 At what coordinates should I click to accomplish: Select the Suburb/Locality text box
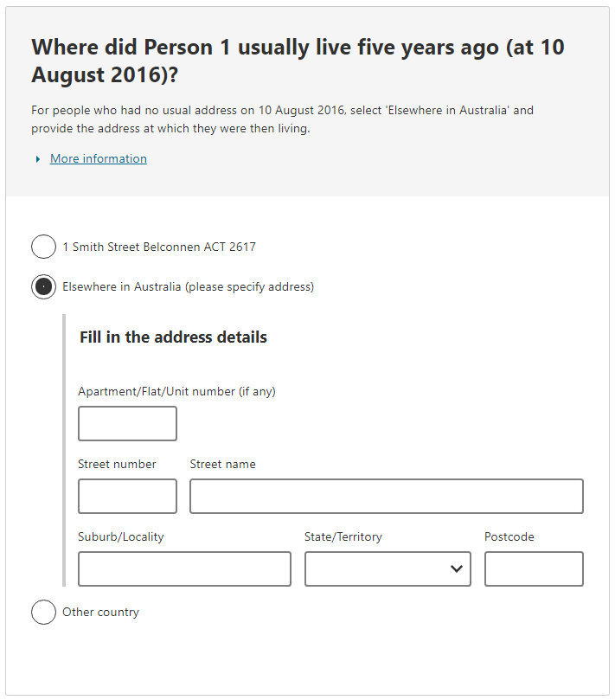point(184,568)
